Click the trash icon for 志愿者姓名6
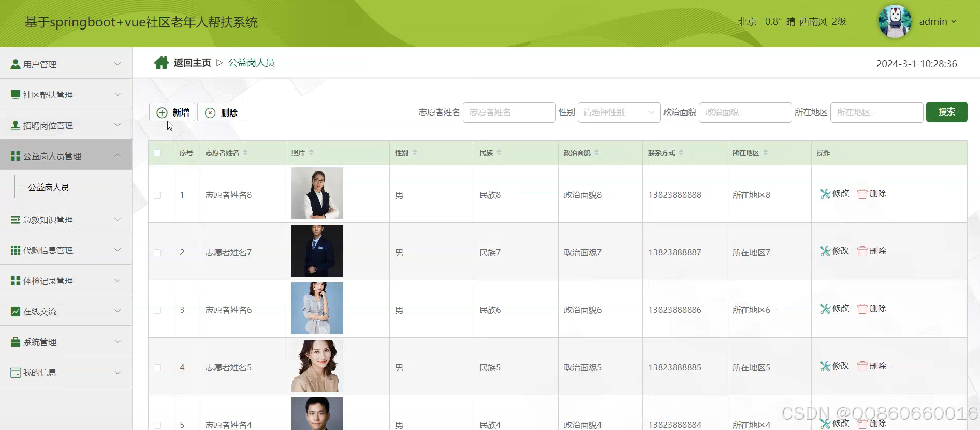The width and height of the screenshot is (980, 430). click(x=862, y=309)
